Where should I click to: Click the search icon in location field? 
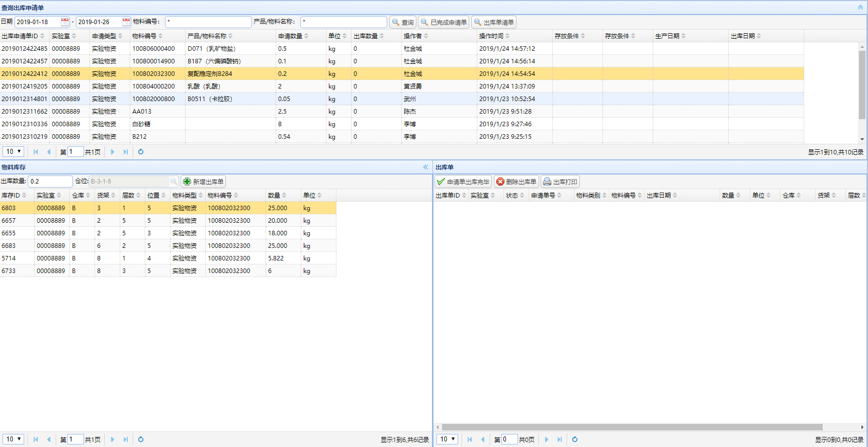(x=173, y=182)
